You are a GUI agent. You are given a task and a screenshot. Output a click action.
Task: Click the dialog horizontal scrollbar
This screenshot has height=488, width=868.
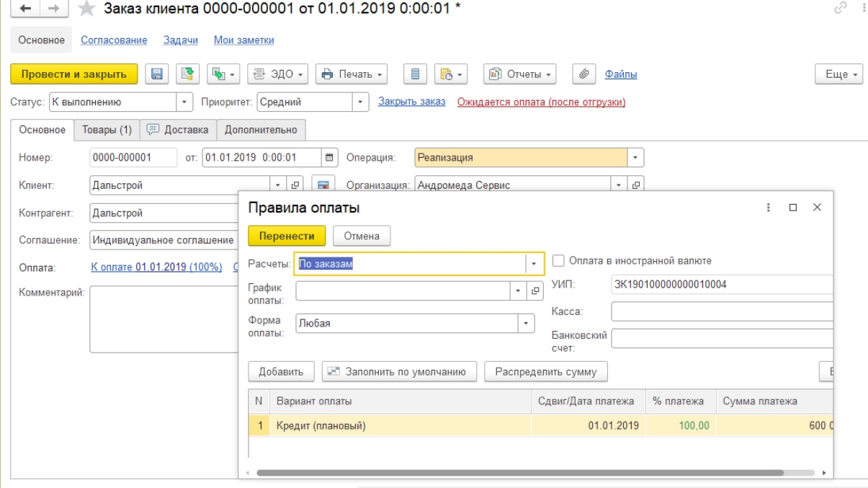(x=520, y=473)
